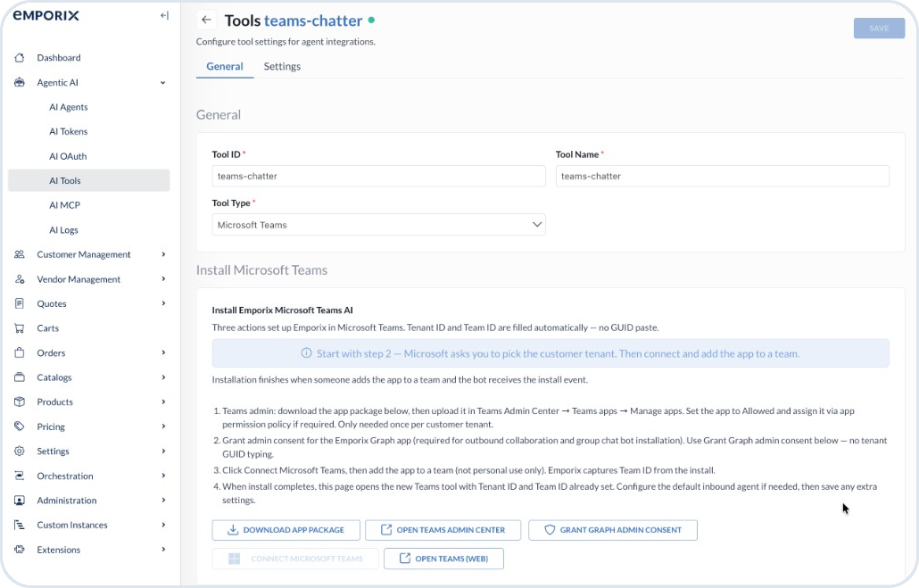This screenshot has height=588, width=919.
Task: Click the Tool ID input field
Action: pyautogui.click(x=378, y=176)
